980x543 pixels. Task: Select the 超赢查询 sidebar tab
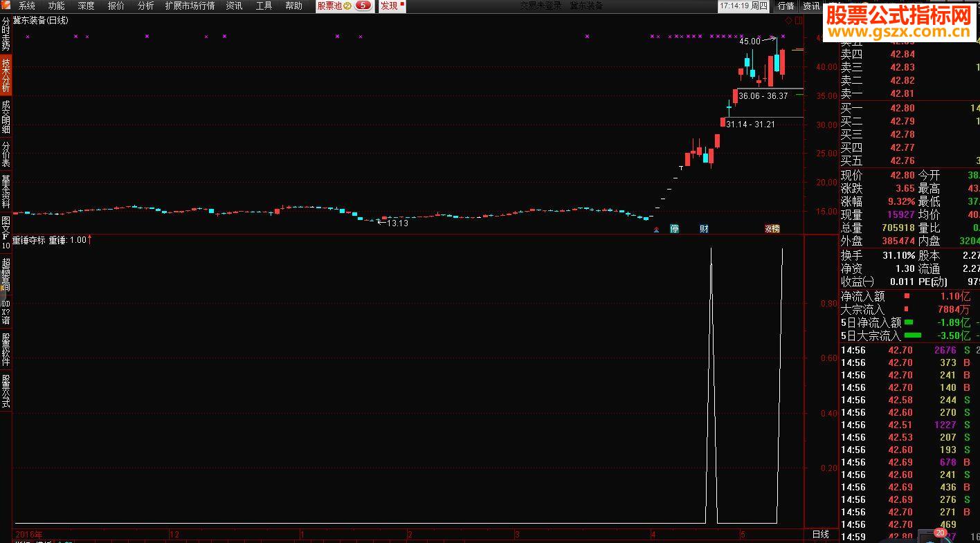pos(6,274)
